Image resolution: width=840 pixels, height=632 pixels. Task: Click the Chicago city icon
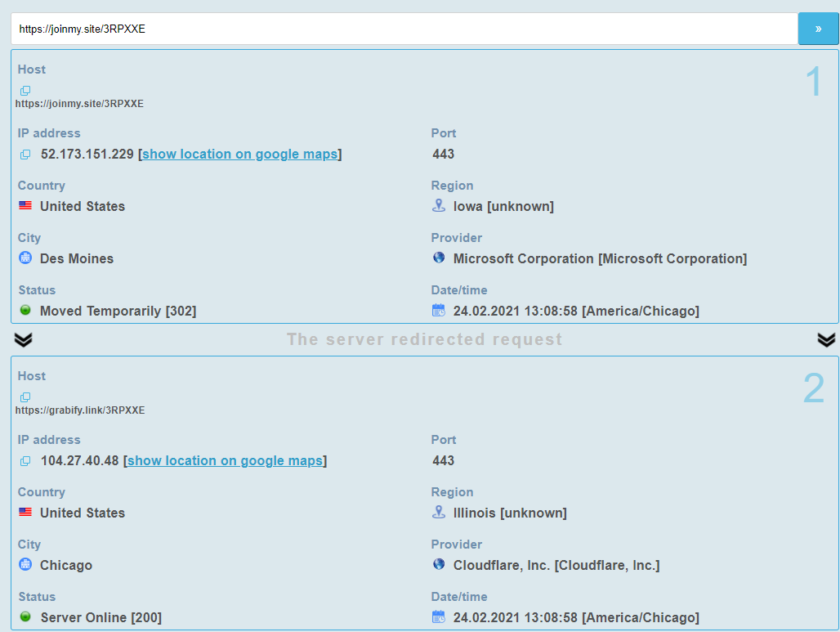[x=25, y=565]
